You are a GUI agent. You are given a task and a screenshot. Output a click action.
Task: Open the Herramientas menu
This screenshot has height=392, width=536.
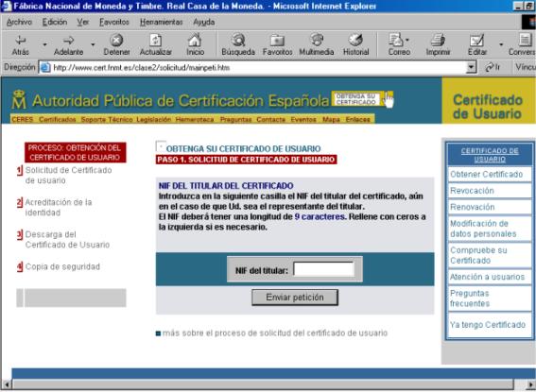pyautogui.click(x=161, y=22)
